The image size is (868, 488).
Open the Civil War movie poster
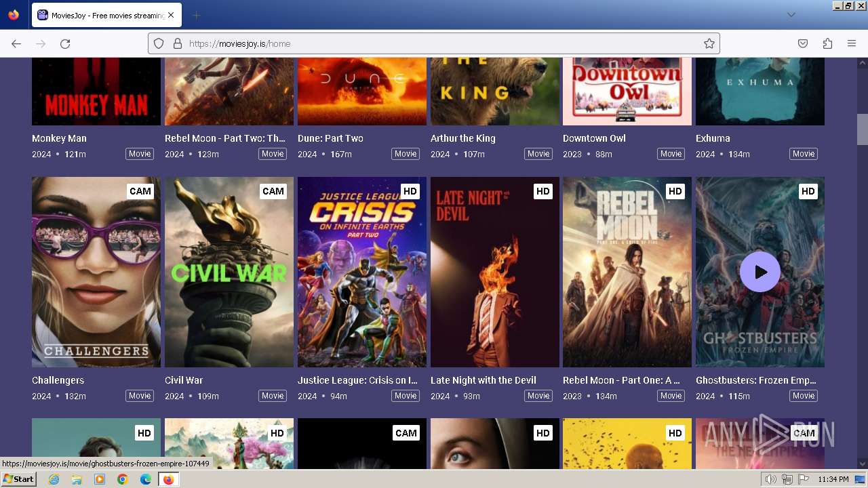point(229,272)
